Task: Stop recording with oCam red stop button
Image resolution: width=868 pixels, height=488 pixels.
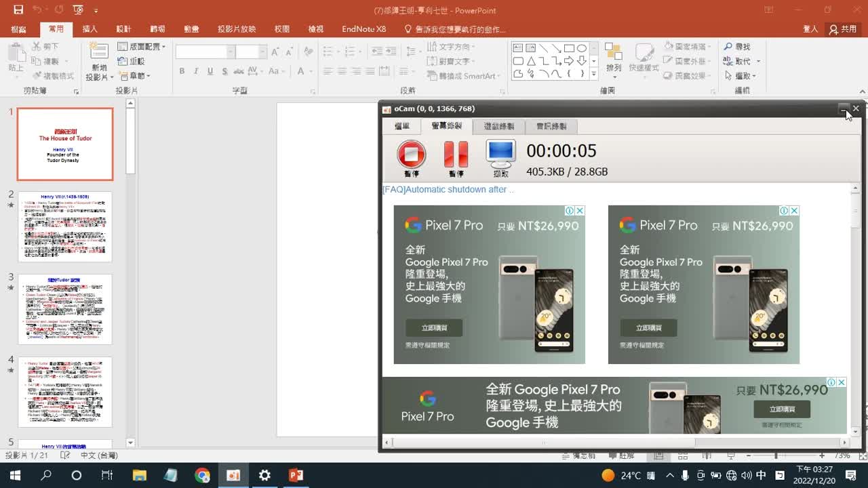Action: (411, 155)
